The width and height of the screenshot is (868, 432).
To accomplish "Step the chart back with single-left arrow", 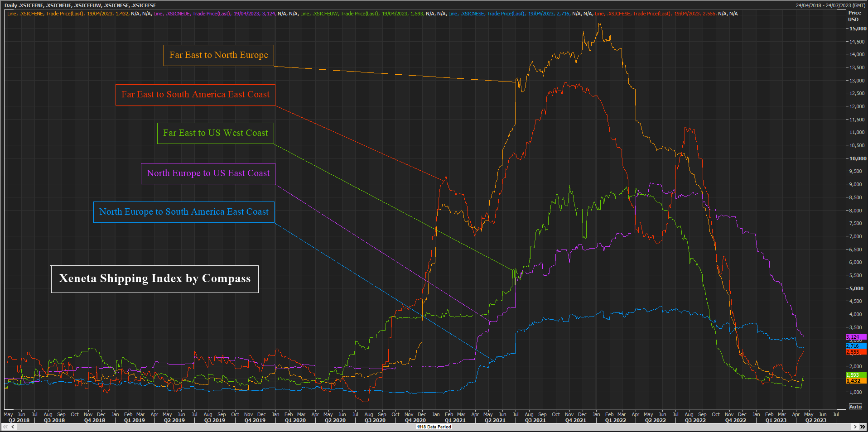I will (x=13, y=427).
